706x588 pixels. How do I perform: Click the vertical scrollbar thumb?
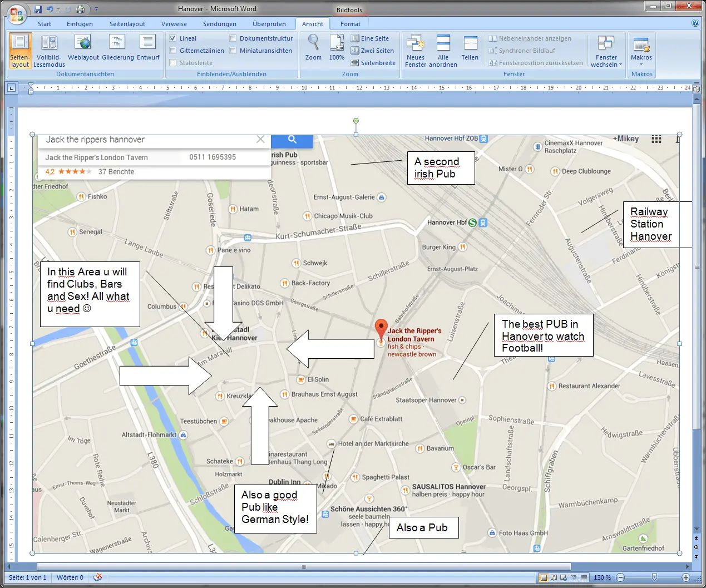(x=697, y=266)
